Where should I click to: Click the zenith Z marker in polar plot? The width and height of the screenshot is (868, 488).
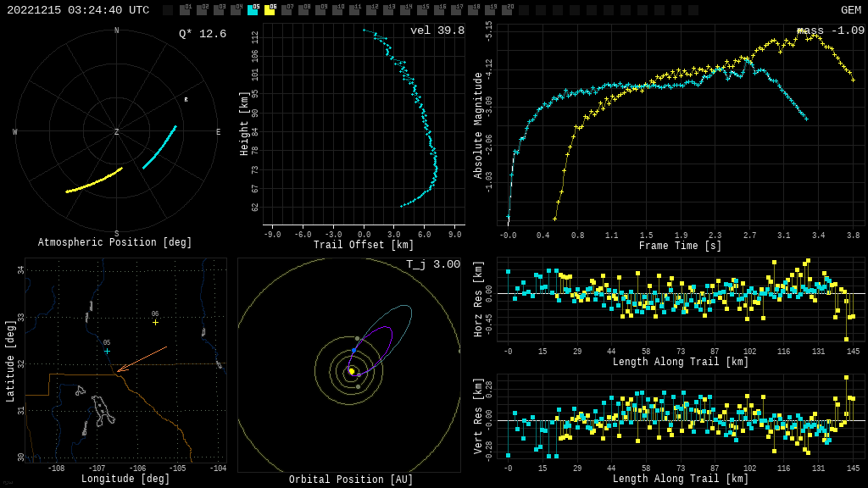point(117,132)
